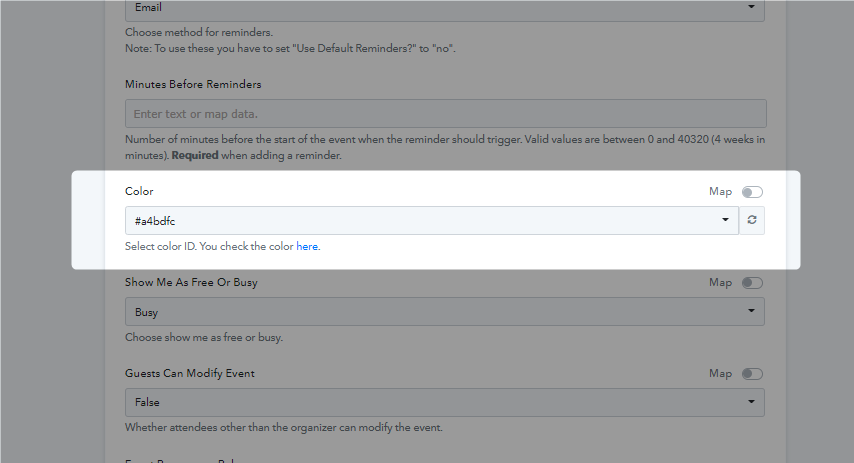The image size is (854, 463).
Task: Click the Color dropdown caret arrow
Action: 725,220
